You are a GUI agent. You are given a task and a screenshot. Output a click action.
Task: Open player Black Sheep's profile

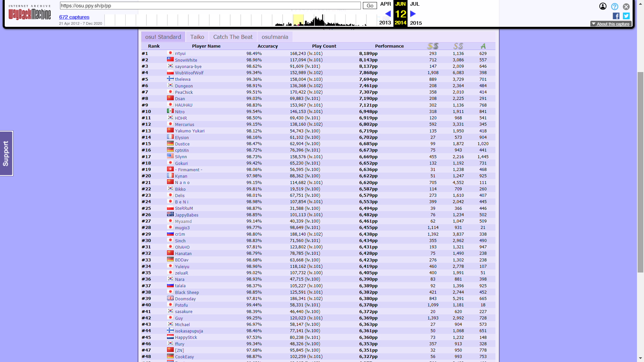187,293
